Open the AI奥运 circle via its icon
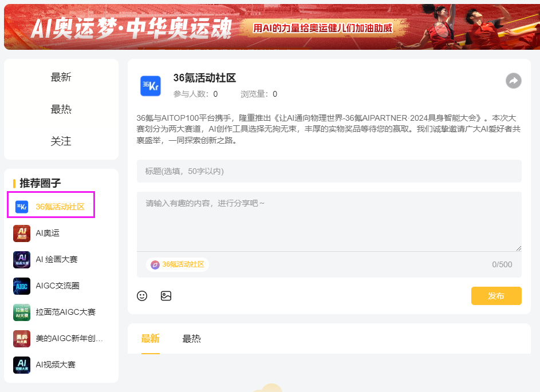Screen dimensions: 540x392 point(21,233)
